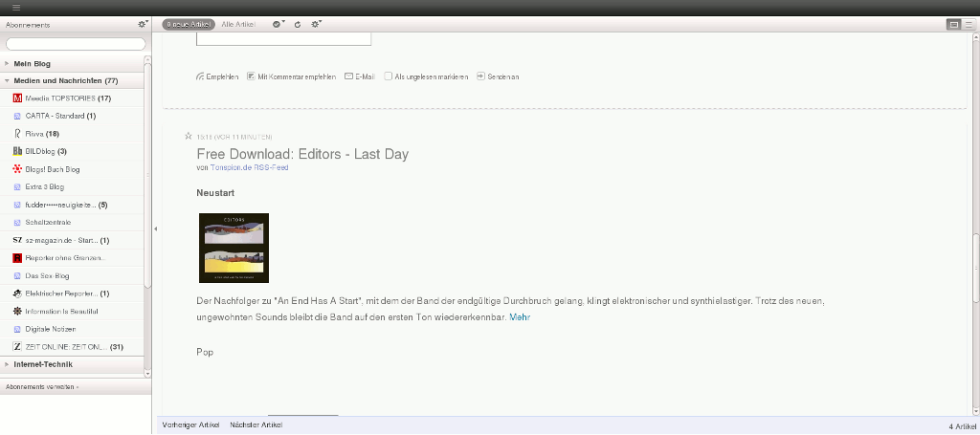Click the comment text box above the share actions
The width and height of the screenshot is (980, 435).
[x=283, y=40]
